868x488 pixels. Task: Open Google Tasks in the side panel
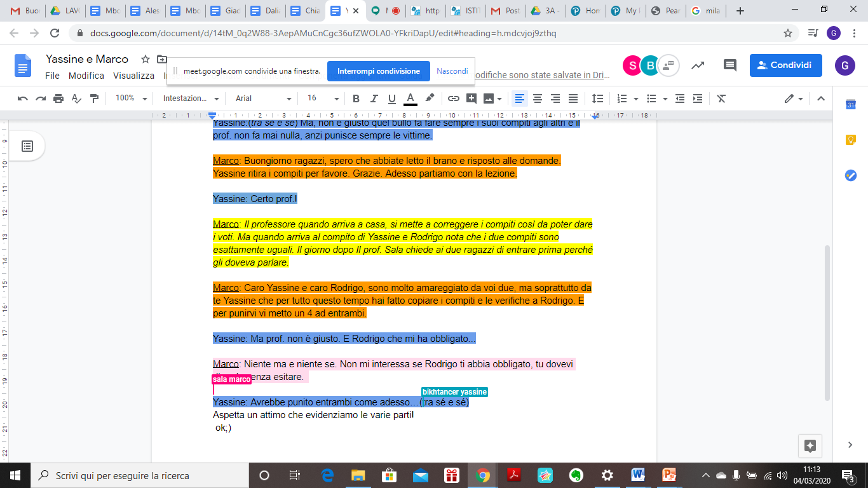851,175
